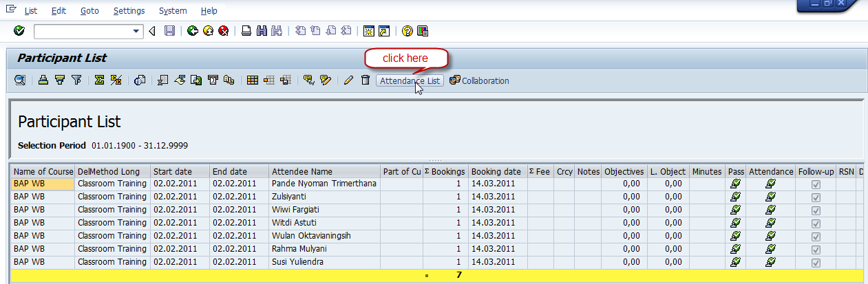Click the trash can Delete icon
This screenshot has width=868, height=284.
[366, 80]
